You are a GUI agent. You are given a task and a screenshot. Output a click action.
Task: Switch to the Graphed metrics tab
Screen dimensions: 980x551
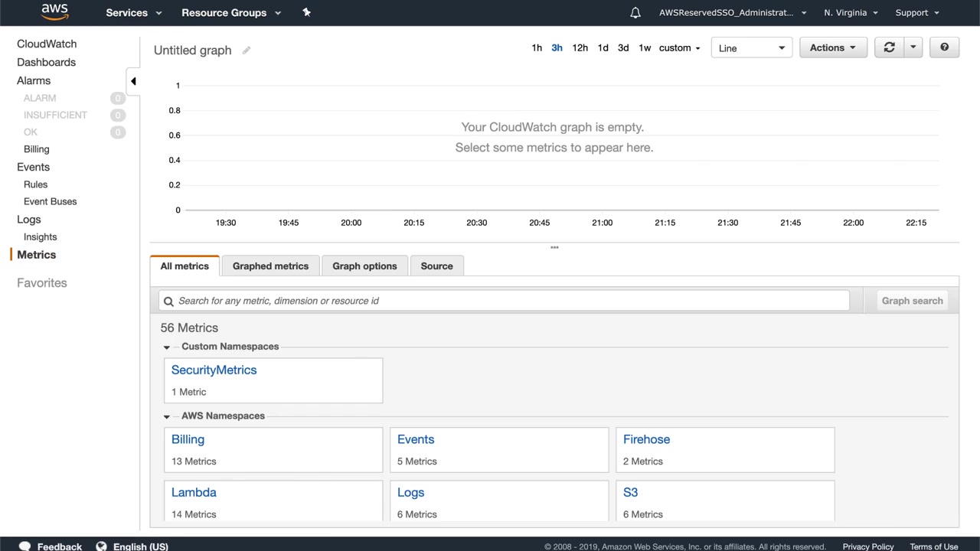pos(270,266)
